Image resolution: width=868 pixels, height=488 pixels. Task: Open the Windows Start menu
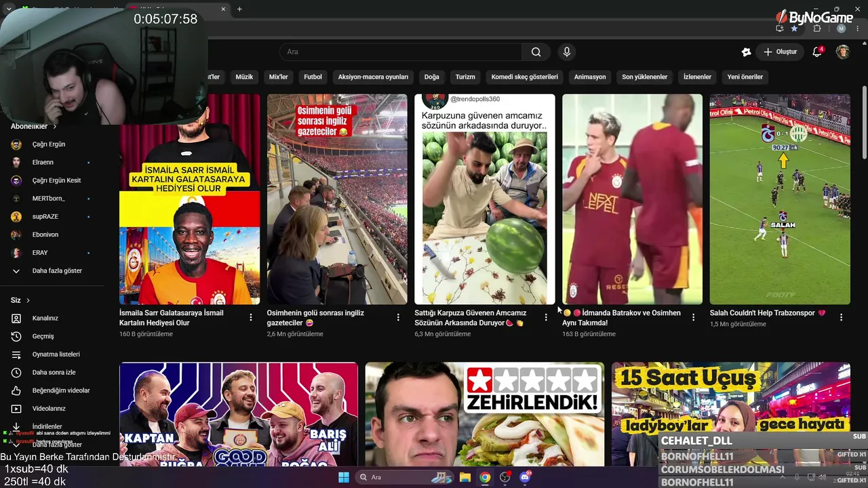[x=344, y=477]
